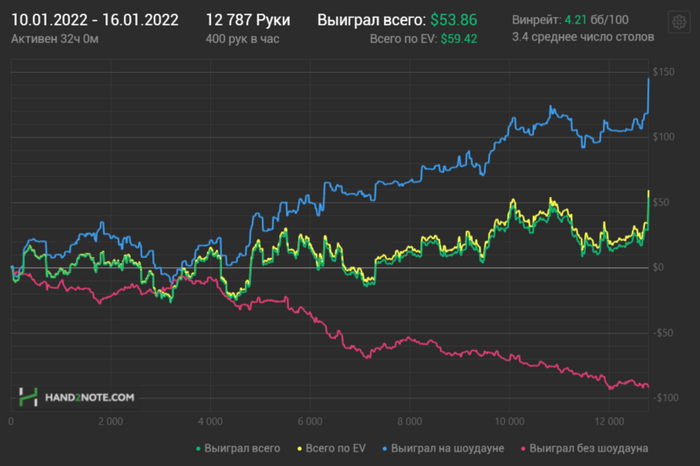Click the 10 000 x-axis label

point(509,421)
